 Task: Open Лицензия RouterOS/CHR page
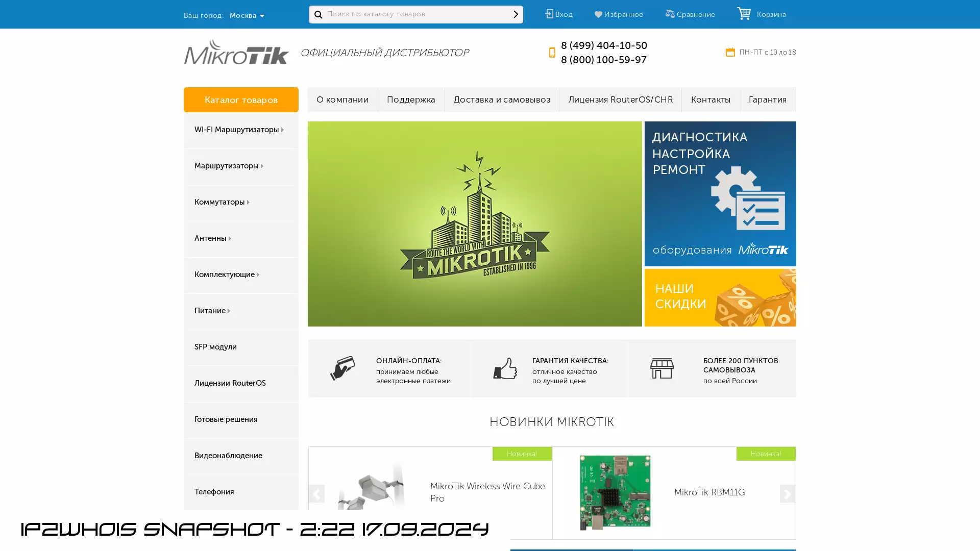click(621, 99)
